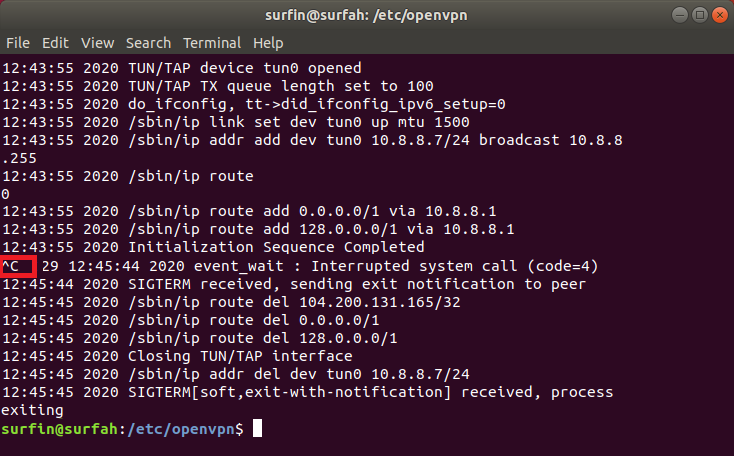Screen dimensions: 734x456
Task: Open the View menu
Action: 97,44
